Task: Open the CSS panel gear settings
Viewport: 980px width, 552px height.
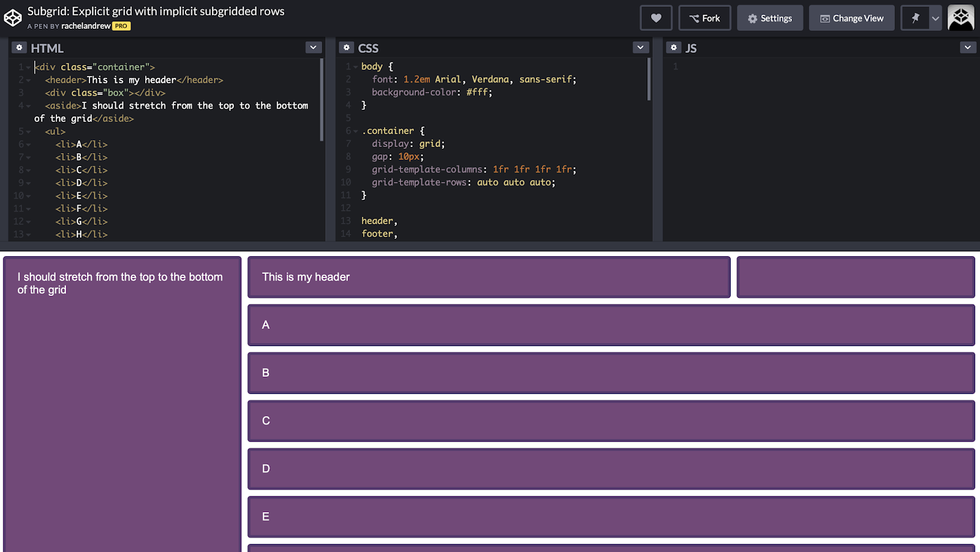Action: [347, 47]
